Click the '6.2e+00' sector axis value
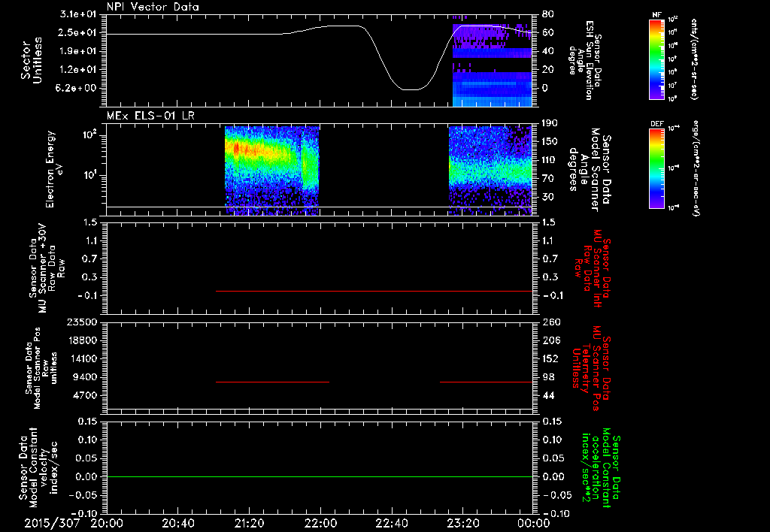 pyautogui.click(x=77, y=88)
